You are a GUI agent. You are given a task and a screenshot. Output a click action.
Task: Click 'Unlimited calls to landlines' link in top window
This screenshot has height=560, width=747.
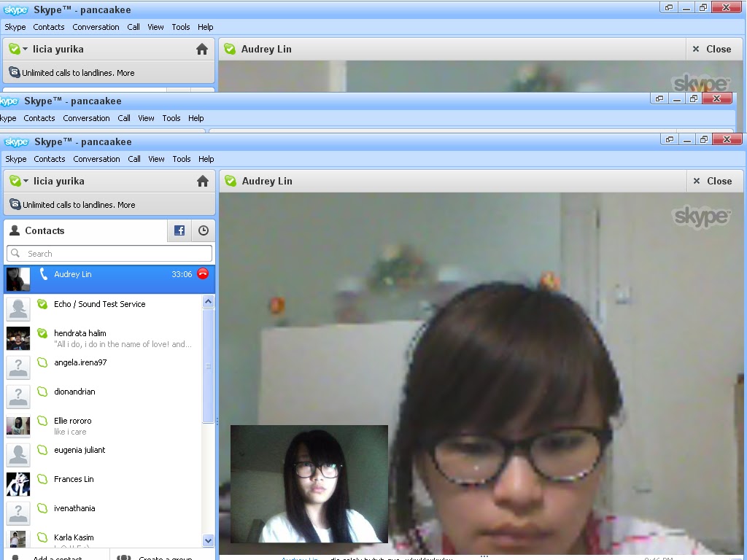pos(78,73)
